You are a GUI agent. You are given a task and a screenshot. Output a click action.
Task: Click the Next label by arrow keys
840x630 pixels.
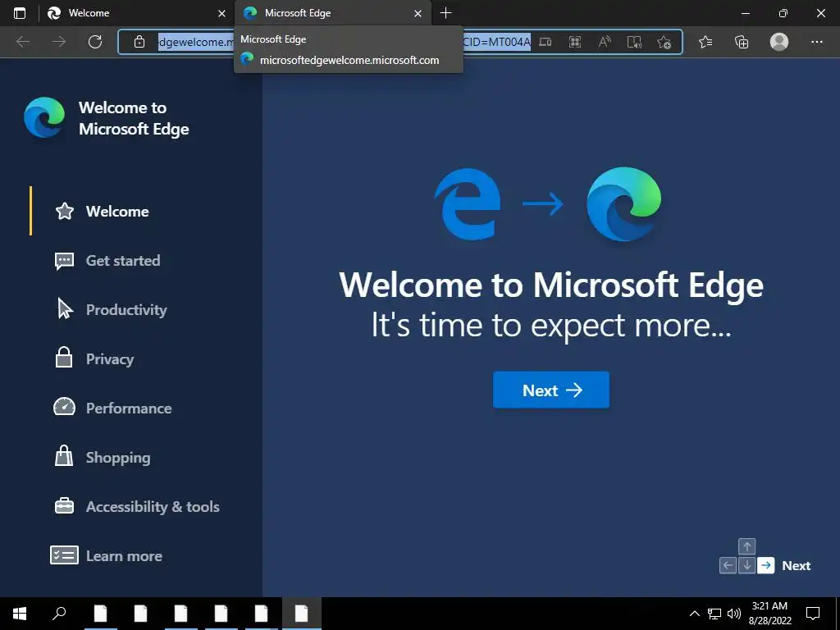[x=796, y=566]
